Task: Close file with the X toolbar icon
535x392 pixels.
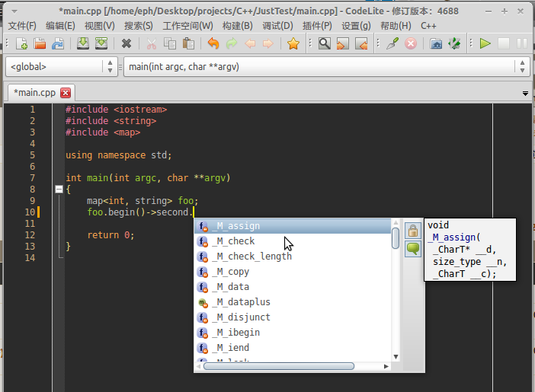Action: [127, 43]
